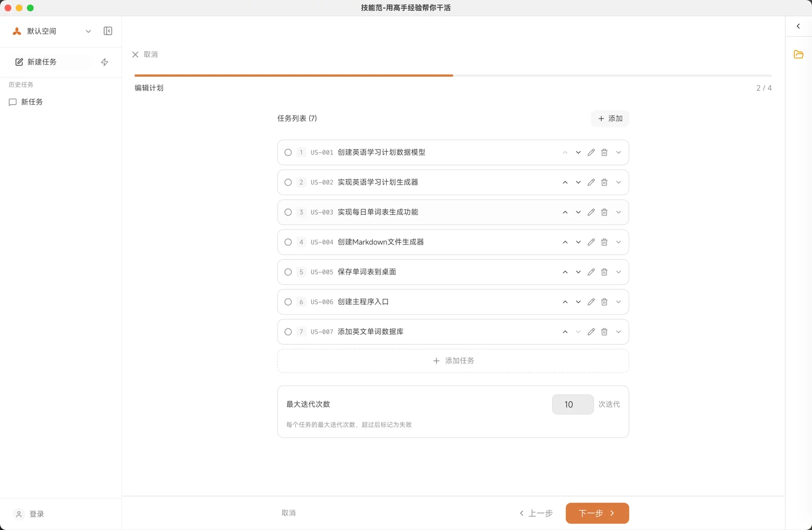The width and height of the screenshot is (812, 530).
Task: Toggle the status circle of US-001
Action: [288, 152]
